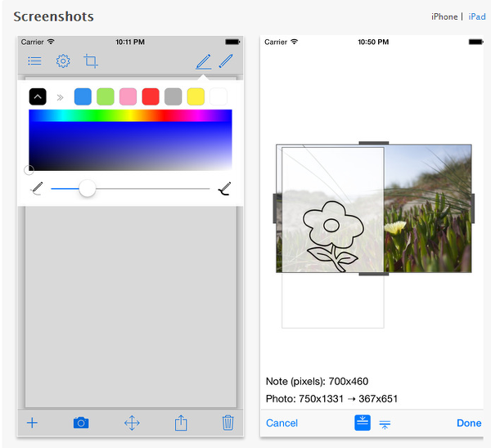Click the color picker circle handle
The width and height of the screenshot is (491, 448).
coord(29,170)
